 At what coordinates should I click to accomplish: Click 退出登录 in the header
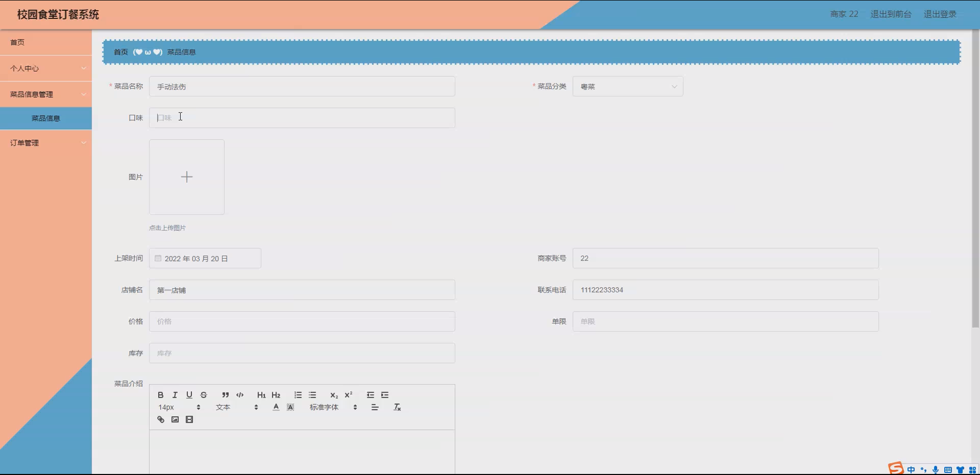click(940, 14)
